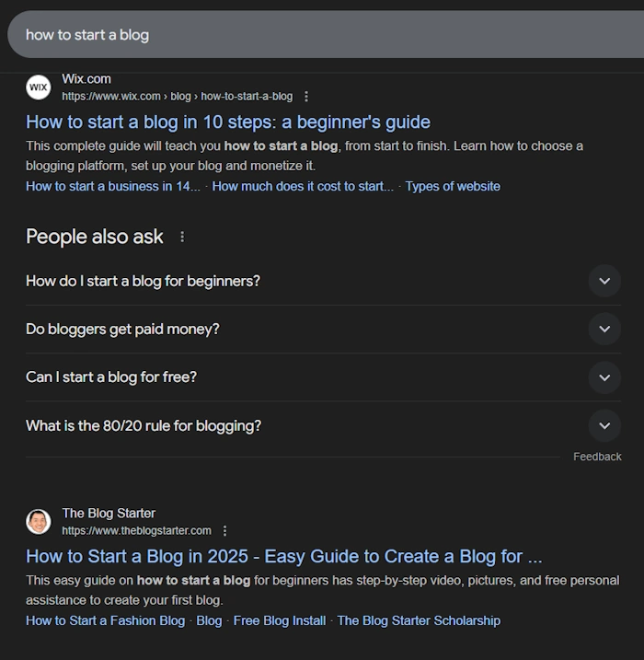Viewport: 644px width, 660px height.
Task: Open 'The Blog Starter Scholarship' sitelink
Action: pos(419,620)
